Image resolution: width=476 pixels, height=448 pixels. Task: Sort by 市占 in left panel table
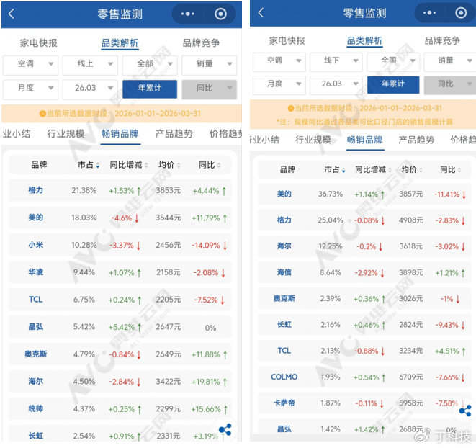click(x=89, y=165)
